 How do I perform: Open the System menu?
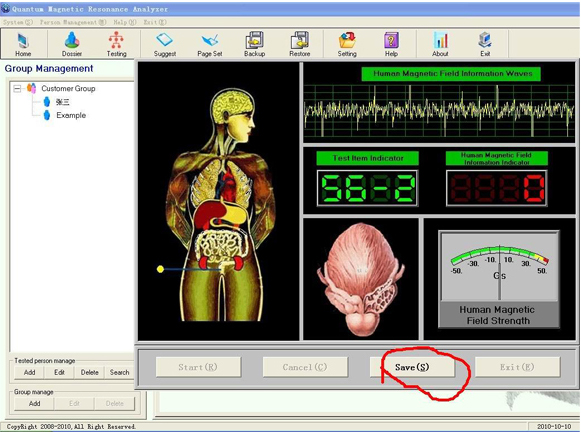click(18, 22)
